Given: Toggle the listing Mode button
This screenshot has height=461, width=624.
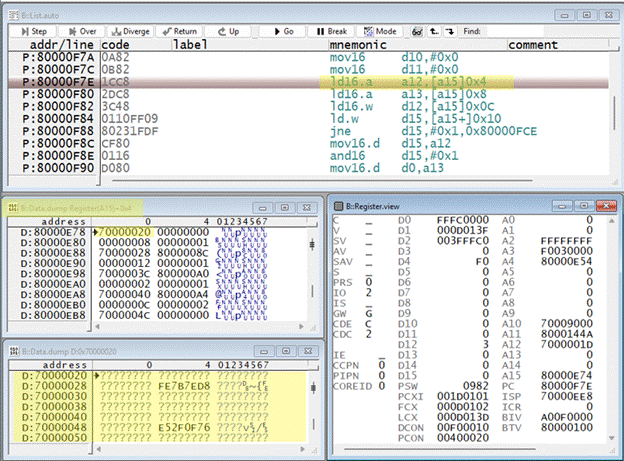Looking at the screenshot, I should coord(383,31).
